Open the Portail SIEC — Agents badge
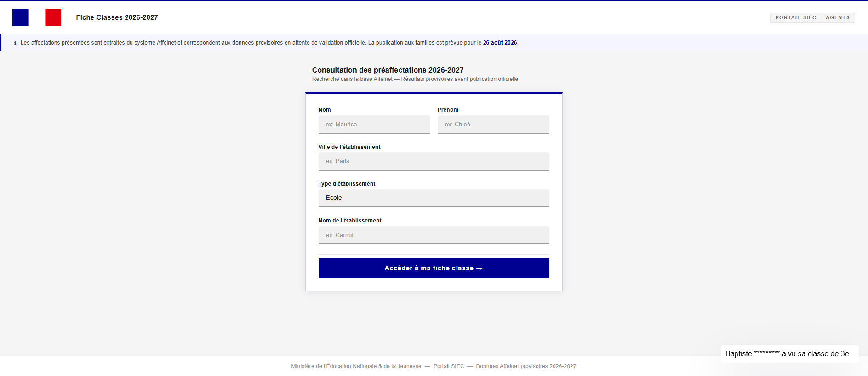The height and width of the screenshot is (376, 868). pyautogui.click(x=812, y=17)
